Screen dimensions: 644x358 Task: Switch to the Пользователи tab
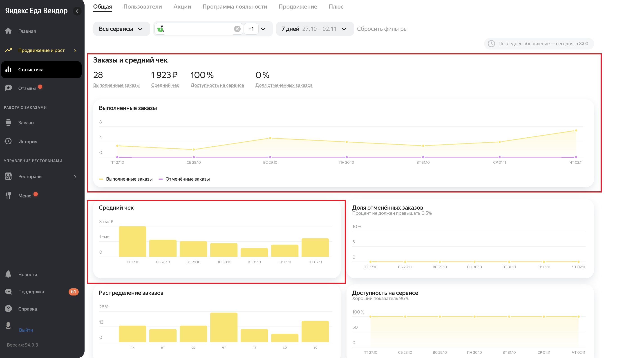click(x=143, y=7)
